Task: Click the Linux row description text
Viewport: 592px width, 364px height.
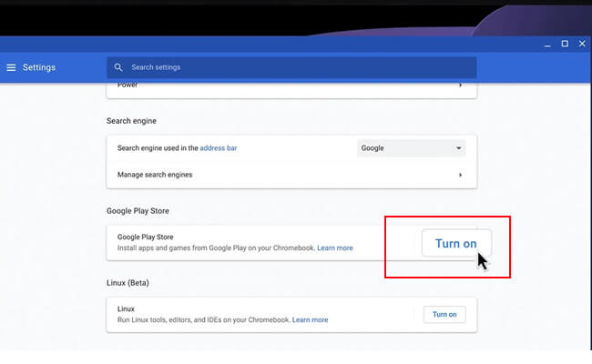Action: point(202,320)
